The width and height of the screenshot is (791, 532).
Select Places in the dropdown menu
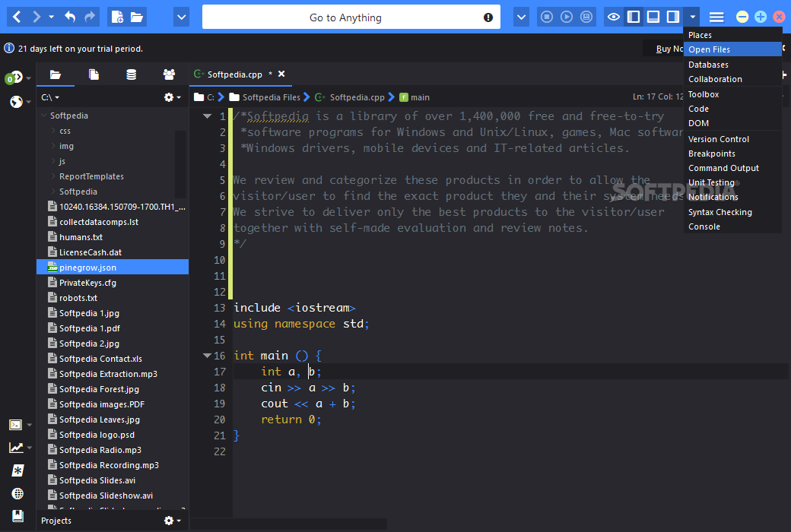click(x=732, y=35)
